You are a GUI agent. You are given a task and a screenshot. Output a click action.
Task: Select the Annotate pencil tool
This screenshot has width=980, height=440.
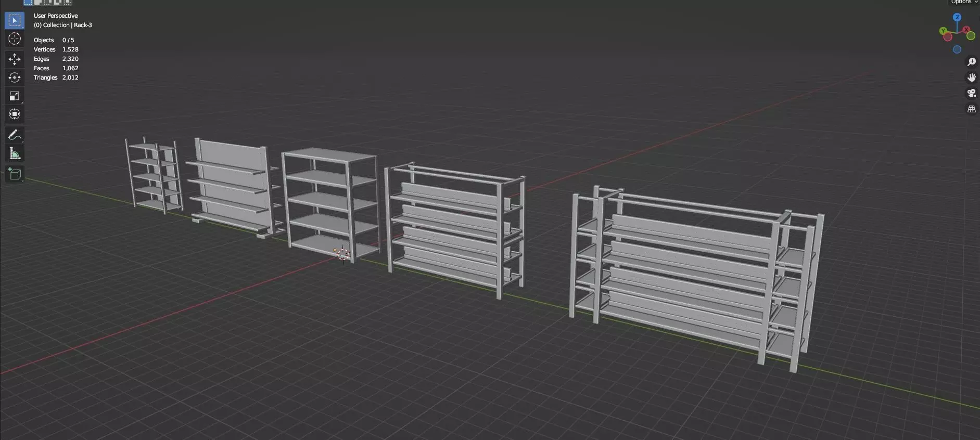point(15,135)
